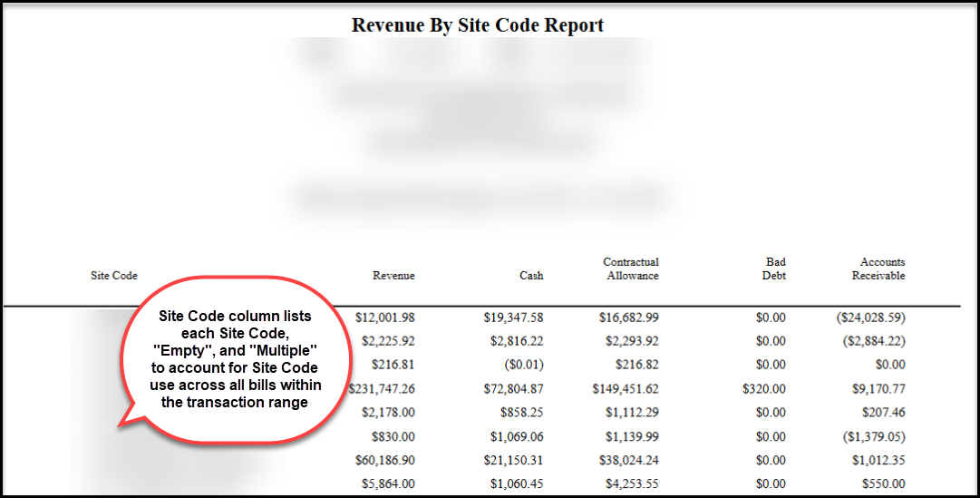Click the red callout about Site Code column
The image size is (980, 498).
coord(235,358)
